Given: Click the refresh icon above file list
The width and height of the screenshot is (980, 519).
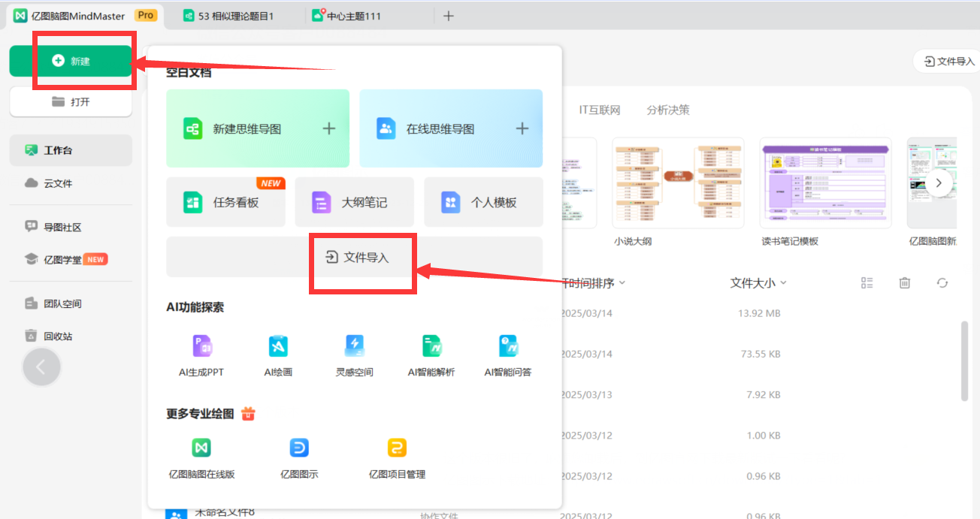Looking at the screenshot, I should coord(942,282).
